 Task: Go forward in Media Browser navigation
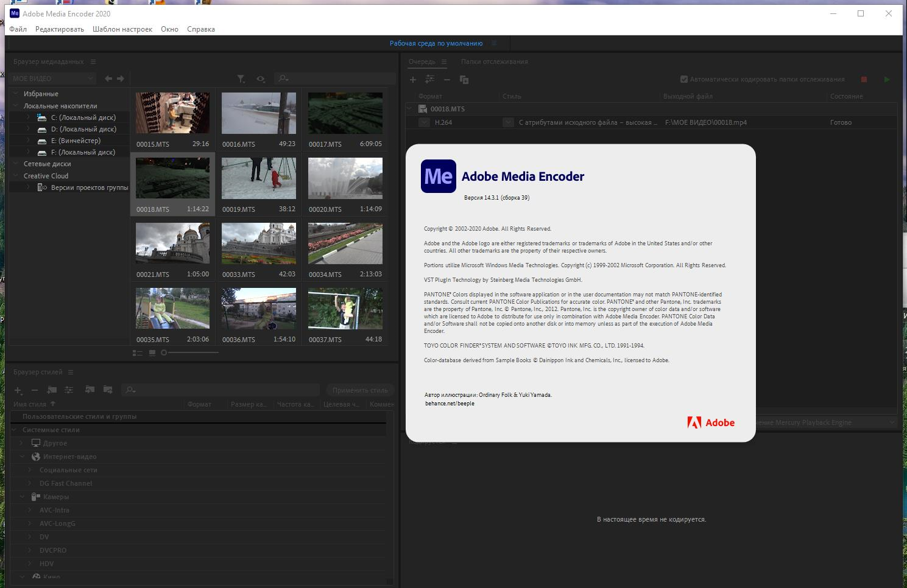pyautogui.click(x=121, y=79)
